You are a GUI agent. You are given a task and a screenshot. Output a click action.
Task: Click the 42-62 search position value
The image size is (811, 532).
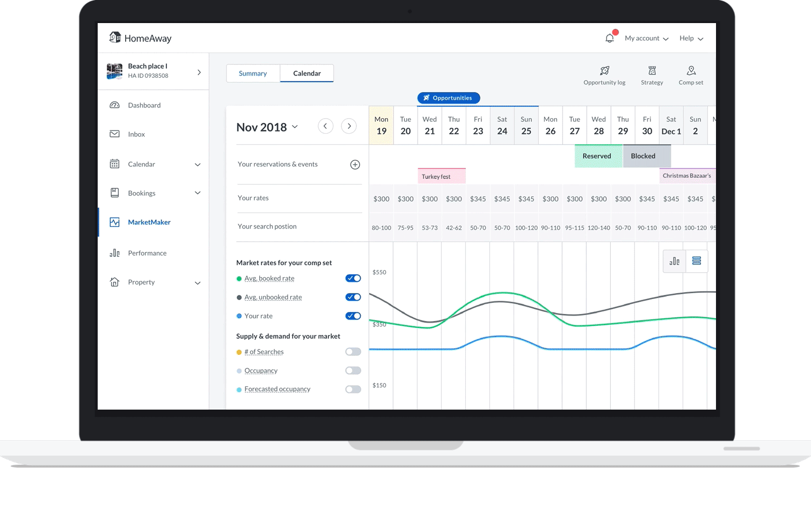pos(454,228)
